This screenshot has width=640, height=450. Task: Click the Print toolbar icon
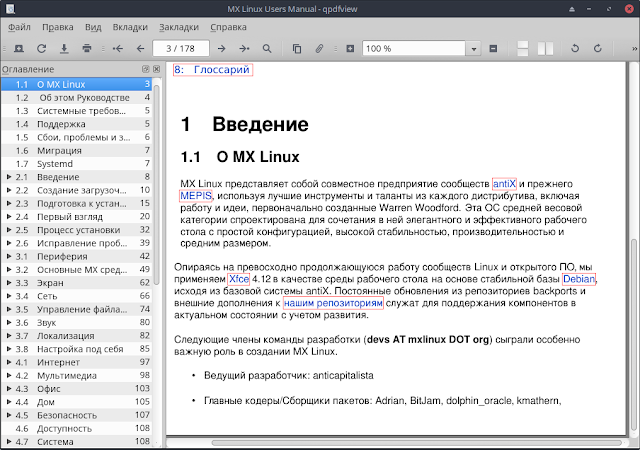[87, 49]
